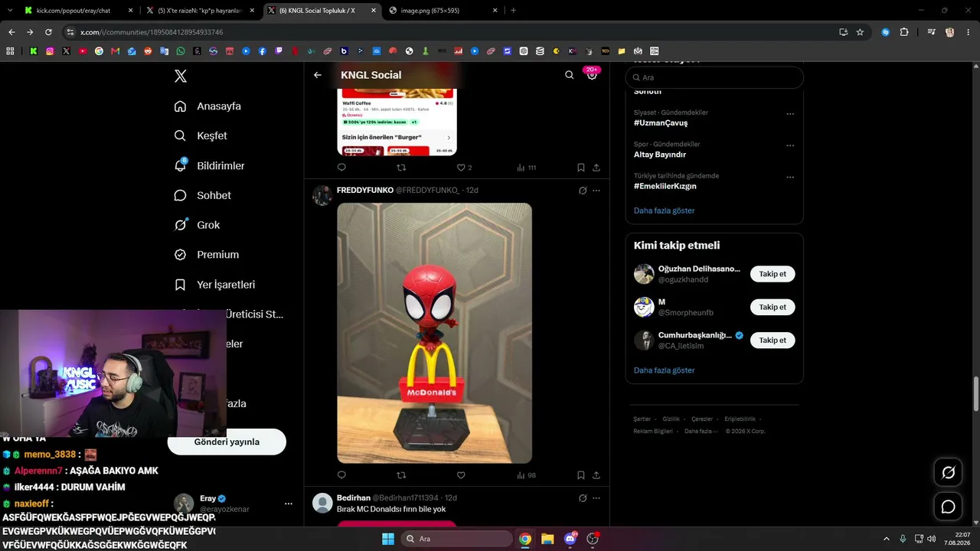Open File Explorer from the taskbar
Viewport: 980px width, 551px height.
click(547, 539)
